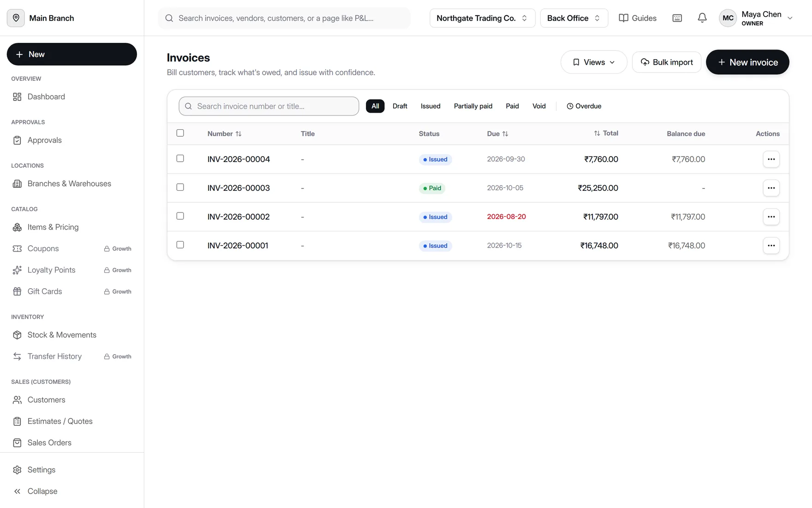Image resolution: width=812 pixels, height=508 pixels.
Task: Open Transfer History
Action: click(72, 356)
